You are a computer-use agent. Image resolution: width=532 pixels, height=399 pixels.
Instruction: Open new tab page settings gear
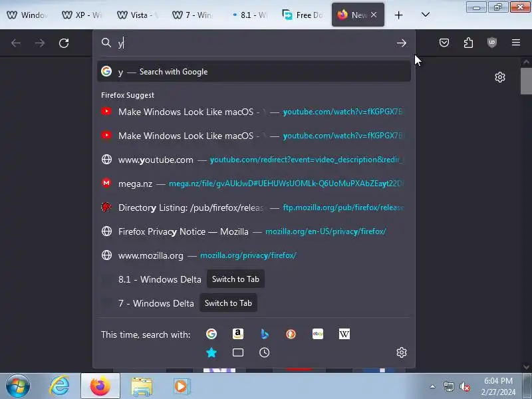point(500,77)
